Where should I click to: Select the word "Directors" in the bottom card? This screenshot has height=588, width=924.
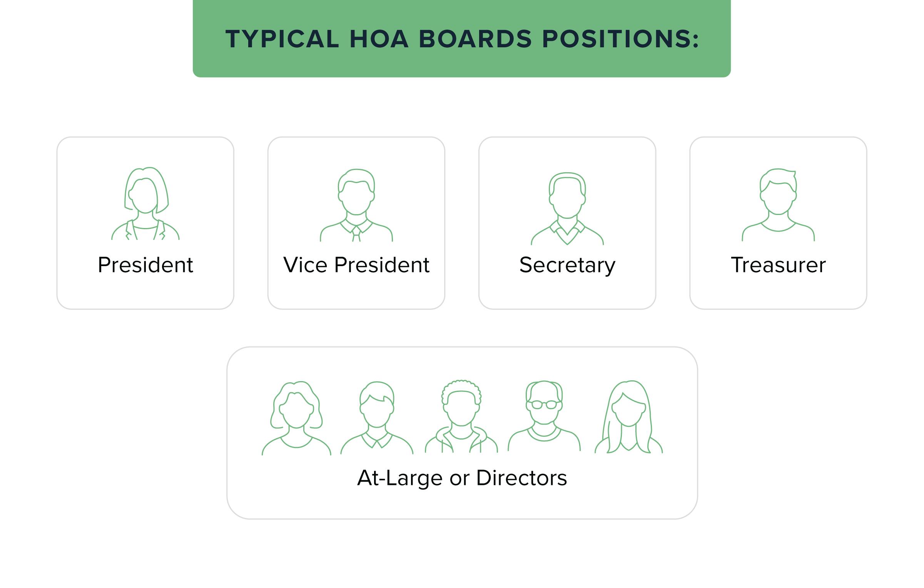point(521,478)
